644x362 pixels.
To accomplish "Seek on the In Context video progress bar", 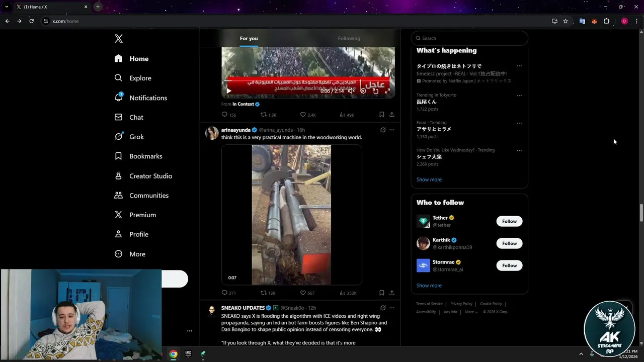I will (308, 80).
